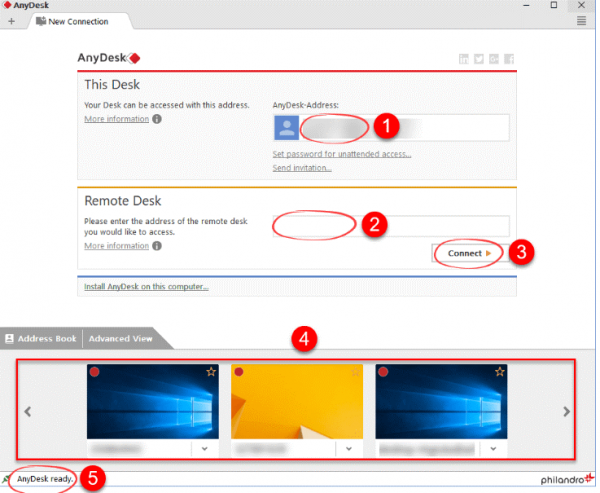Viewport: 600px width, 493px height.
Task: Click red status dot on third session thumbnail
Action: [383, 372]
